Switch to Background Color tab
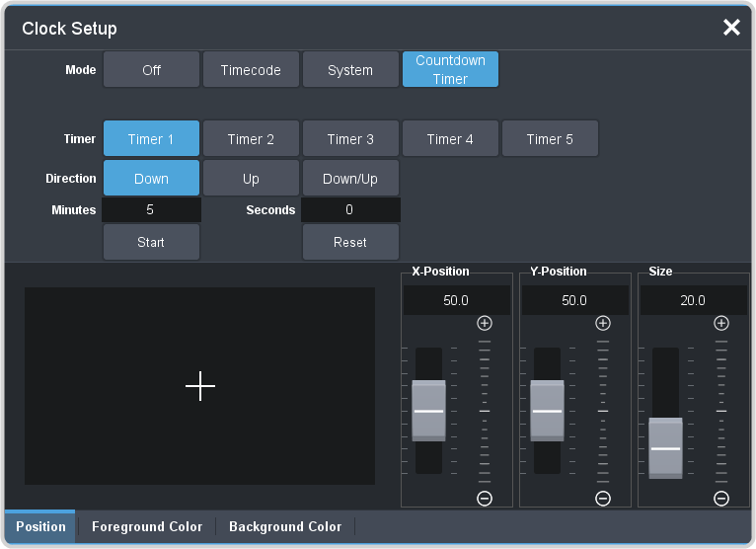The width and height of the screenshot is (756, 549). tap(285, 526)
